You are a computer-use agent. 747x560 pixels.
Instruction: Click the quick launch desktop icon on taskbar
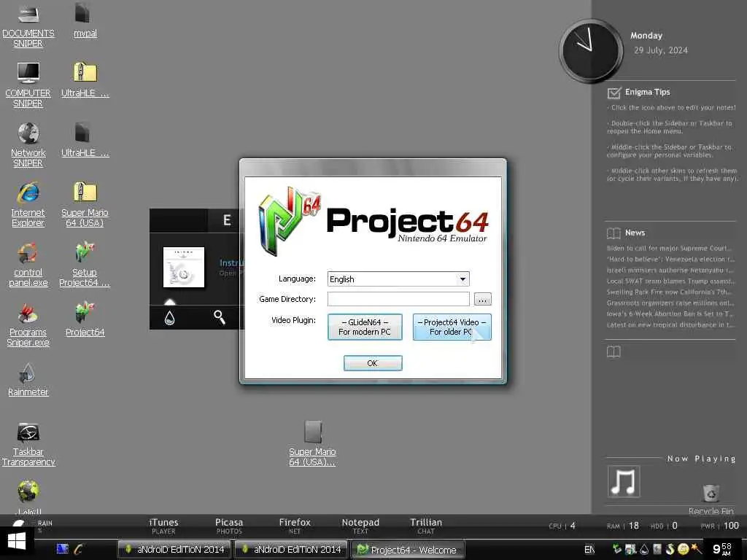click(63, 549)
